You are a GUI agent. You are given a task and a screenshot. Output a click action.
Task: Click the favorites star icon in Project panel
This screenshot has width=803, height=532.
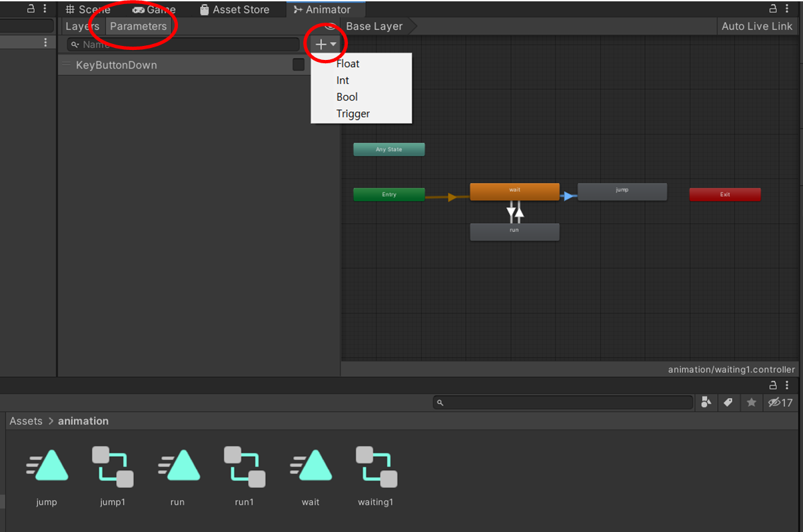(x=752, y=402)
